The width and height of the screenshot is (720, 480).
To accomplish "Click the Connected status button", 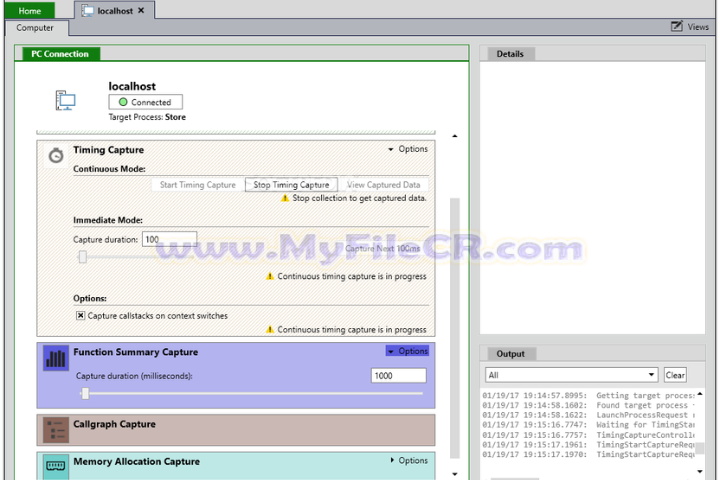I will click(146, 102).
